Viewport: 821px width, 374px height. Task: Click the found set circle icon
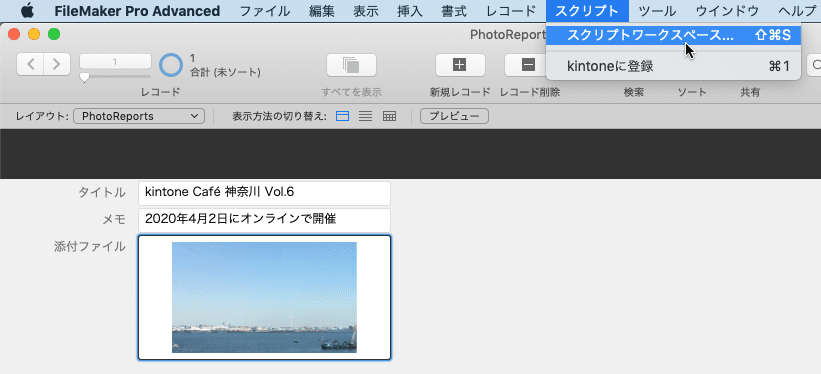[x=171, y=65]
